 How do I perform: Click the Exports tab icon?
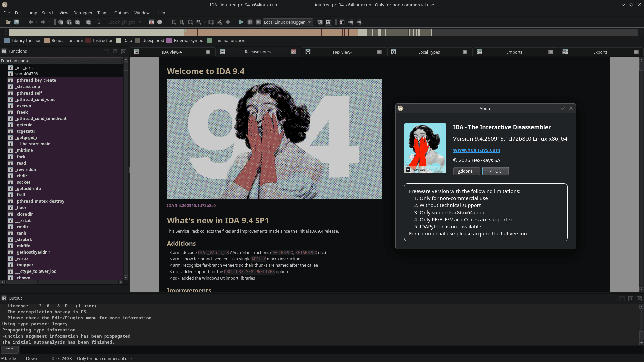pyautogui.click(x=565, y=52)
